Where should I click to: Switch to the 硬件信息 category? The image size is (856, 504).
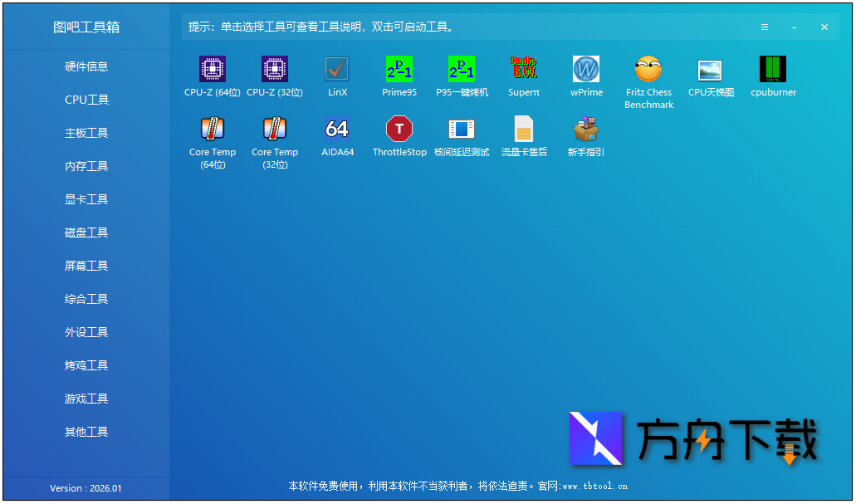pyautogui.click(x=86, y=66)
